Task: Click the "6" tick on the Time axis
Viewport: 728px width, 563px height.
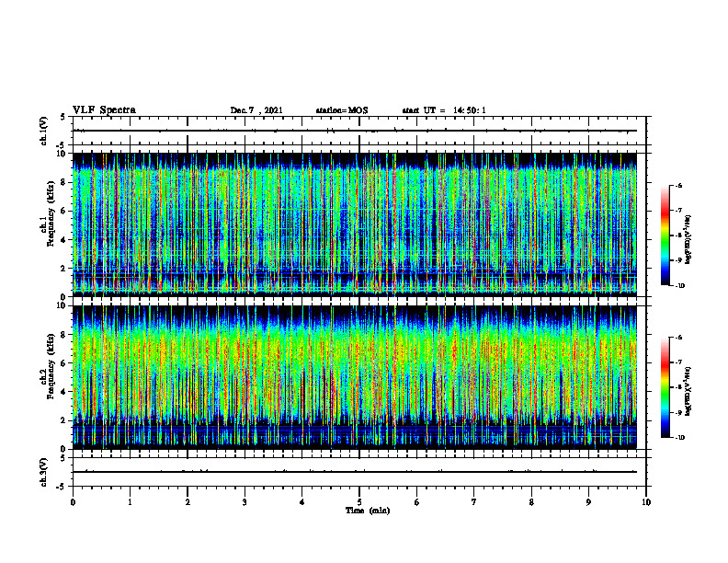Action: tap(417, 502)
